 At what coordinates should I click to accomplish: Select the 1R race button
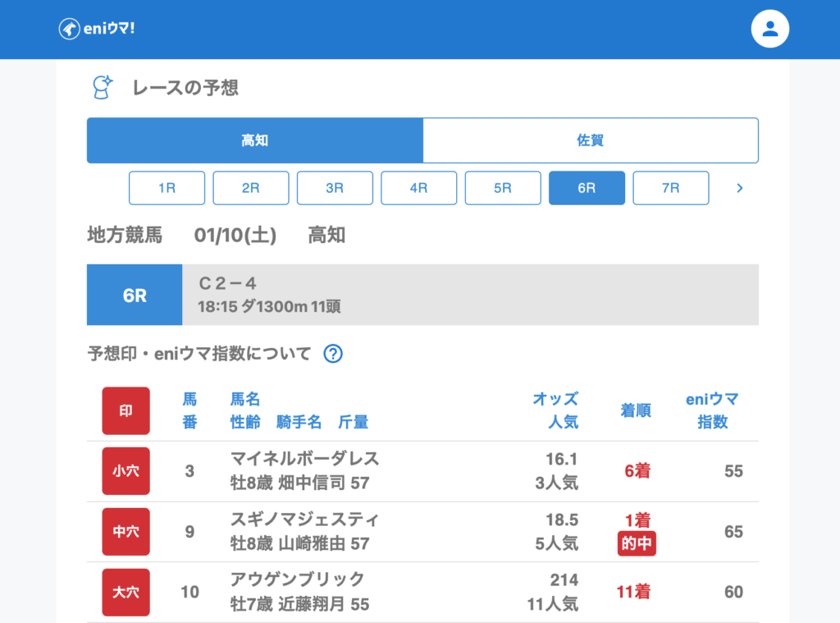pos(167,188)
